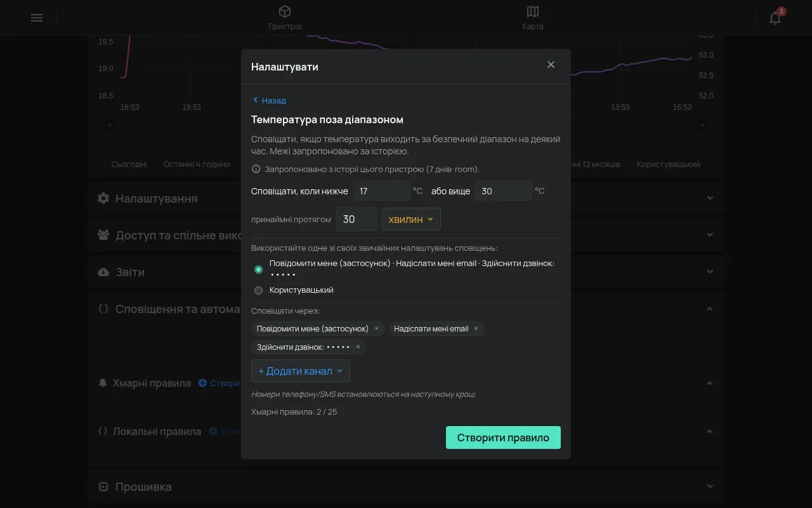Select the Користувацький radio button
Viewport: 812px width, 508px height.
click(x=258, y=290)
